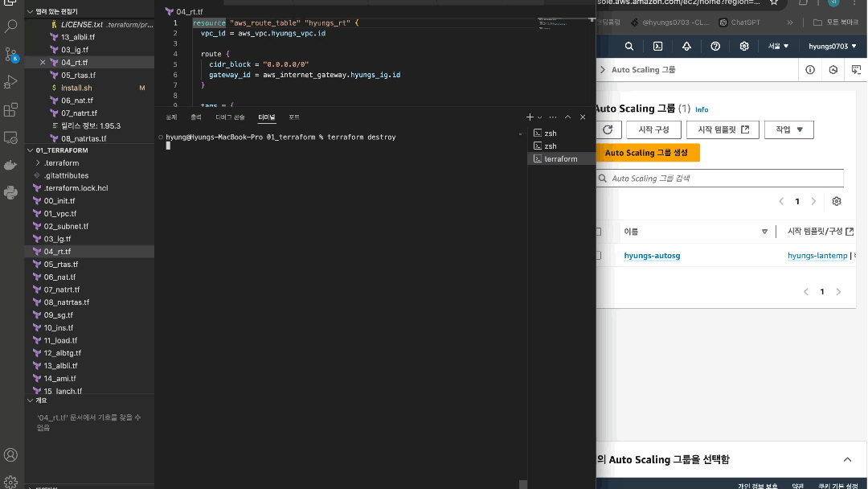Screen dimensions: 868x489
Task: Launch AWS CloudShell icon
Action: (x=657, y=47)
